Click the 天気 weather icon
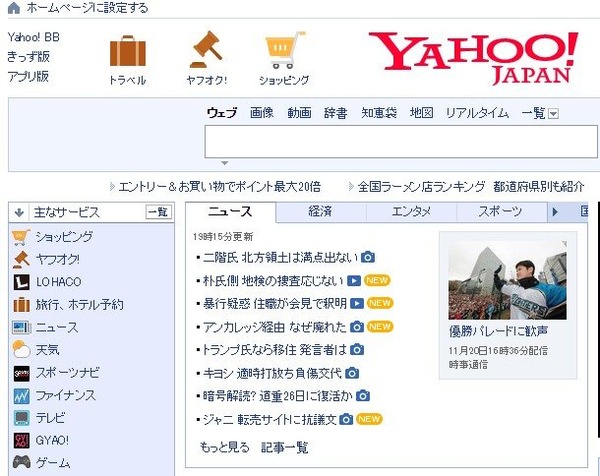This screenshot has width=600, height=476. click(21, 349)
